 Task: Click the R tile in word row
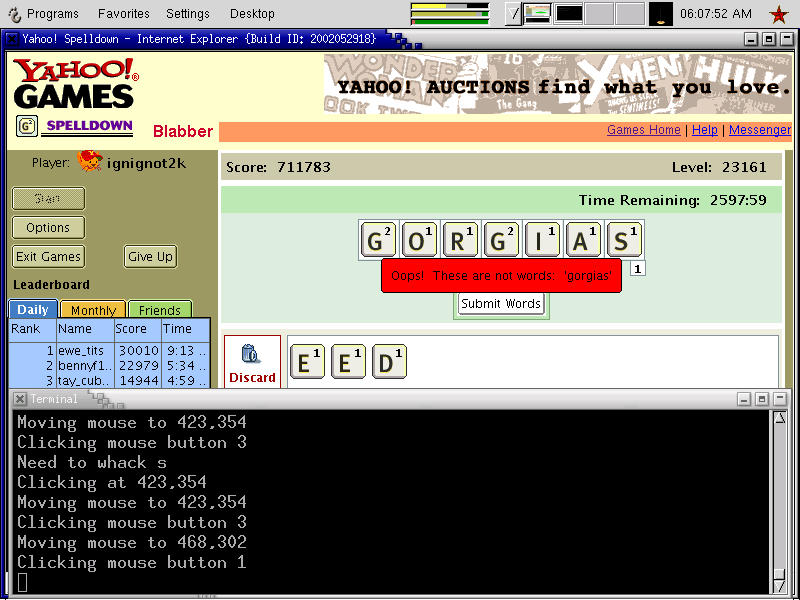(460, 240)
